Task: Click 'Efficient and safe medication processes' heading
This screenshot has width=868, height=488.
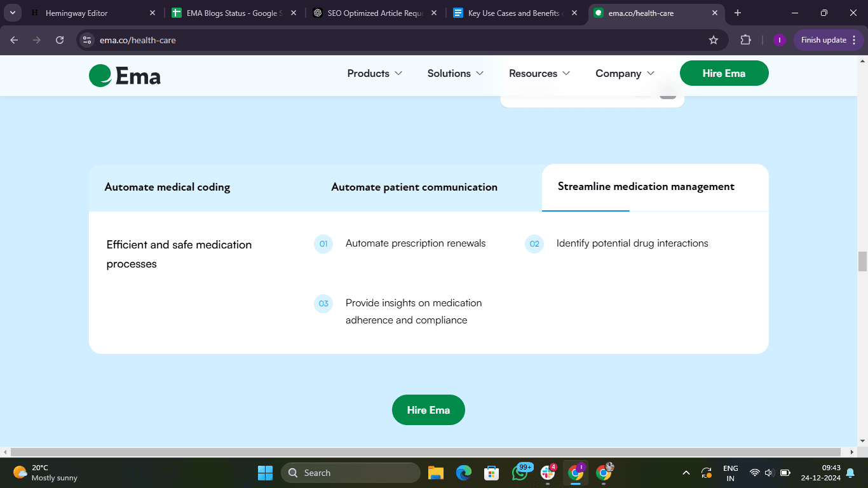Action: [179, 254]
